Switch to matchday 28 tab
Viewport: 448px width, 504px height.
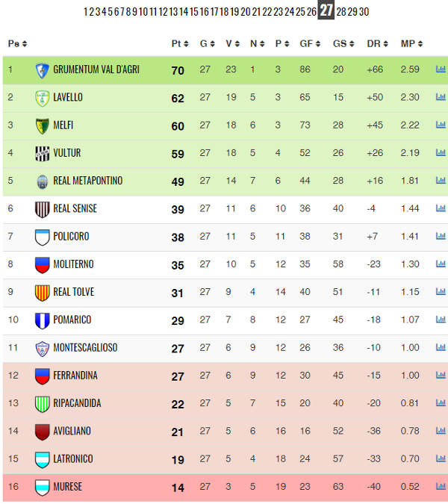[x=341, y=12]
